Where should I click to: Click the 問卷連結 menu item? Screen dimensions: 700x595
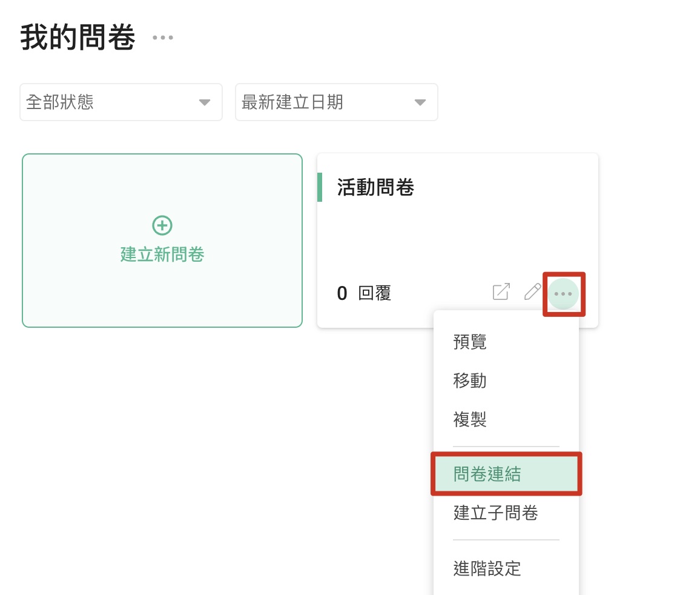pyautogui.click(x=487, y=474)
